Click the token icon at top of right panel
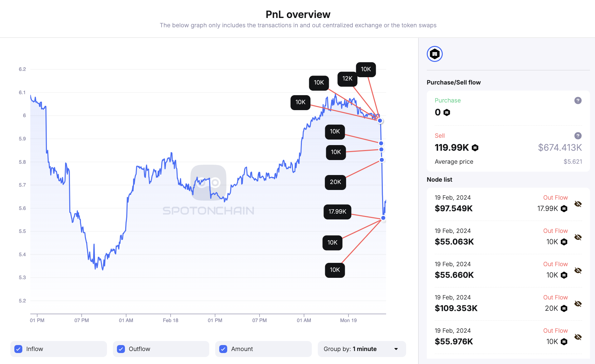The width and height of the screenshot is (595, 364). pos(434,54)
